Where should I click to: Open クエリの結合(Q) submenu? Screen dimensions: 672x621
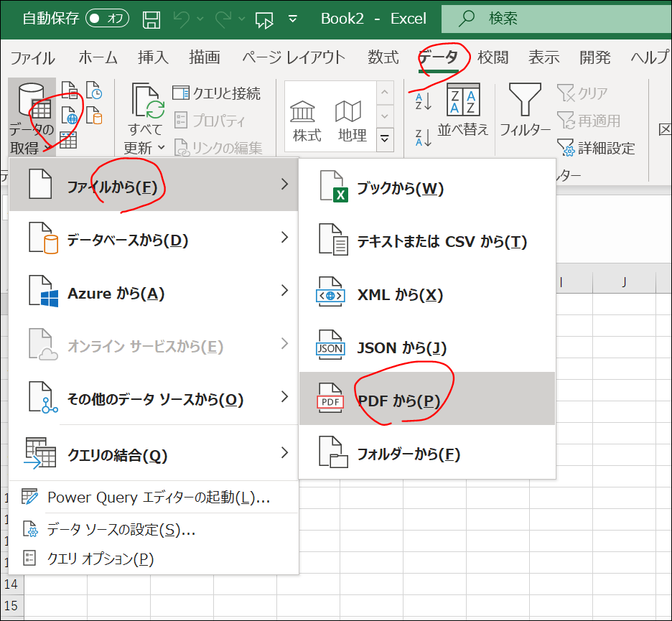click(154, 454)
